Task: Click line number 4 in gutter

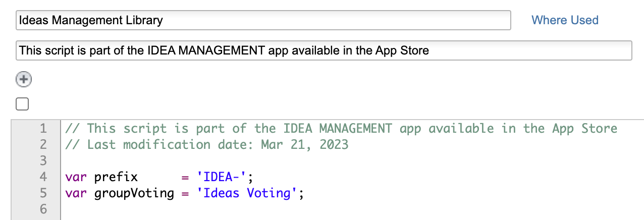Action: pos(43,177)
